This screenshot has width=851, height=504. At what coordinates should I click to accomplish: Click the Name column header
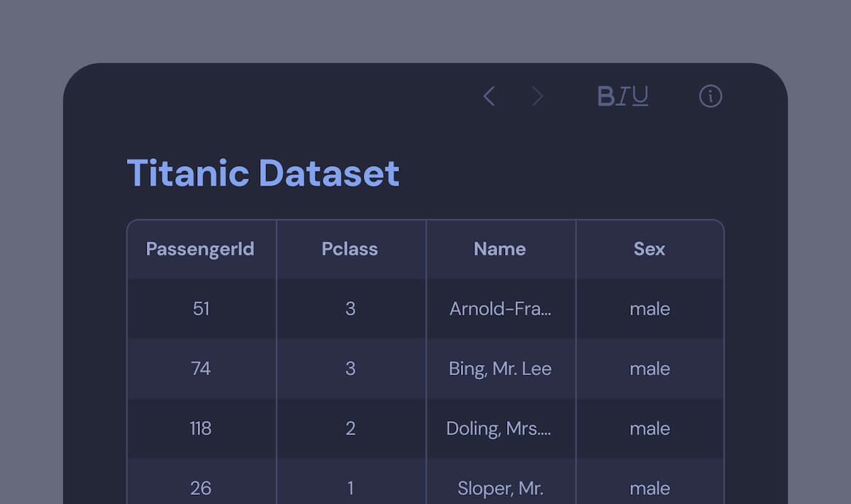coord(500,250)
